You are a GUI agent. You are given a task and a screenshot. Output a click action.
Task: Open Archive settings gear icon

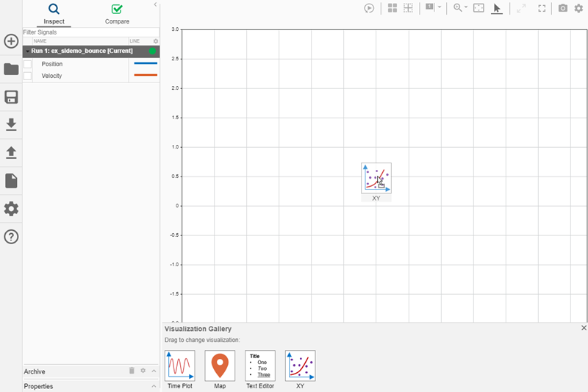tap(143, 371)
